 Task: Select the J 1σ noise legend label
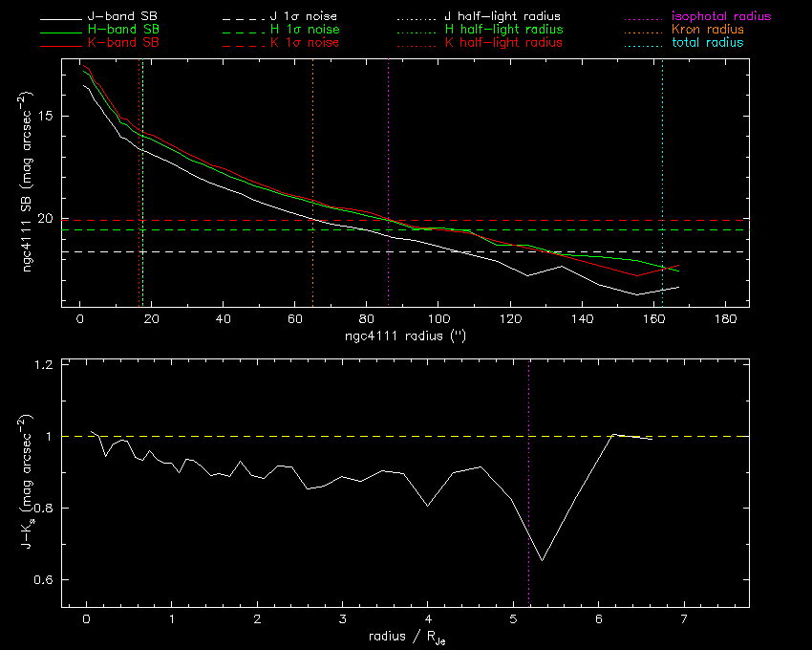(x=305, y=17)
